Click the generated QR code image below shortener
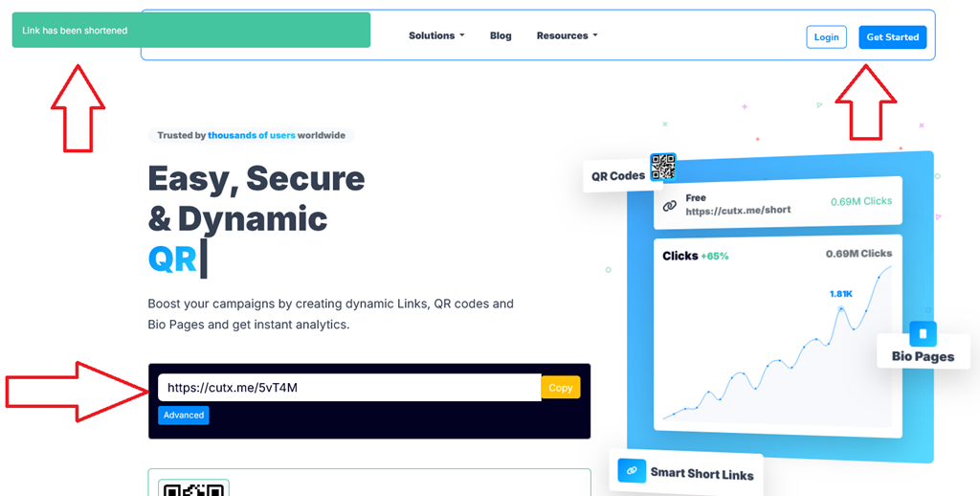The width and height of the screenshot is (980, 496). (193, 489)
